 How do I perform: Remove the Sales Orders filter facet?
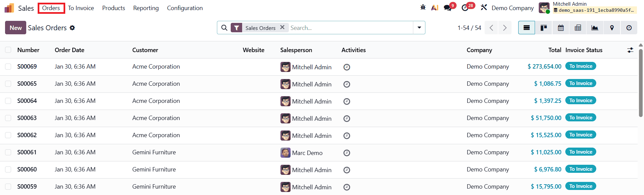tap(282, 27)
